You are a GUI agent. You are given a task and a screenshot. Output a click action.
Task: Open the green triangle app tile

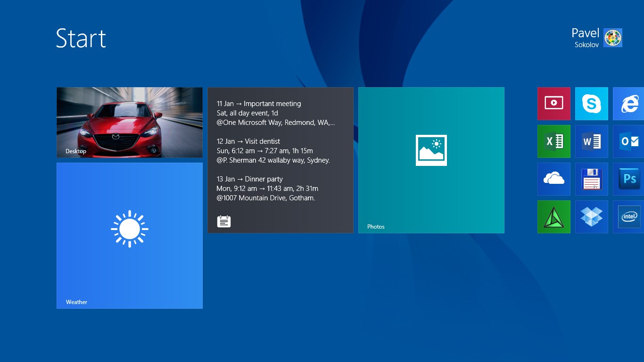pyautogui.click(x=553, y=217)
